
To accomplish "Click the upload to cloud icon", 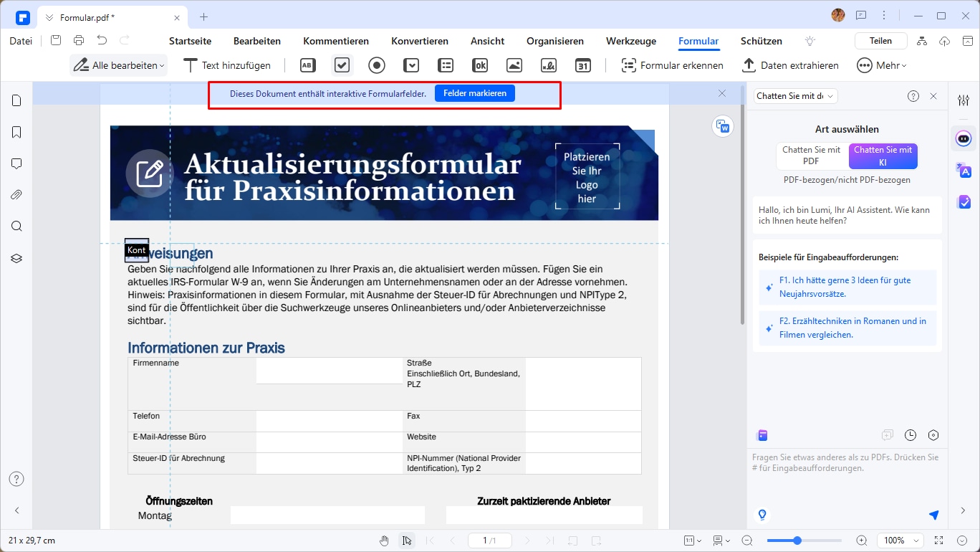I will [x=944, y=41].
